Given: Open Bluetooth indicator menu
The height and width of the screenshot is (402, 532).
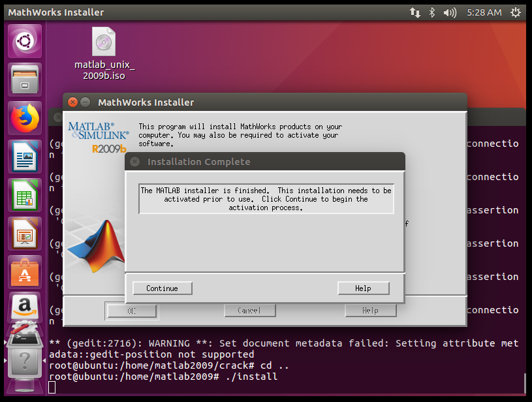Looking at the screenshot, I should [x=432, y=12].
